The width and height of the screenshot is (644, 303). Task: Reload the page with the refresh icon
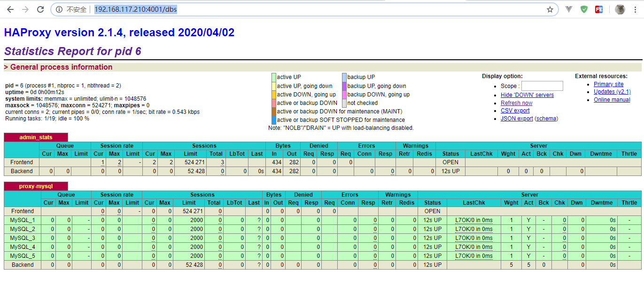[40, 9]
